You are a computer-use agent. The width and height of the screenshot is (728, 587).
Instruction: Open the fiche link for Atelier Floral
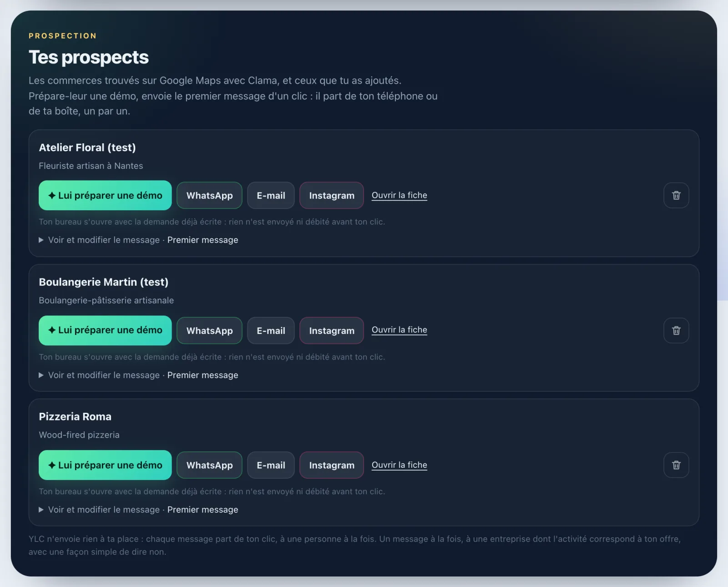pos(399,195)
